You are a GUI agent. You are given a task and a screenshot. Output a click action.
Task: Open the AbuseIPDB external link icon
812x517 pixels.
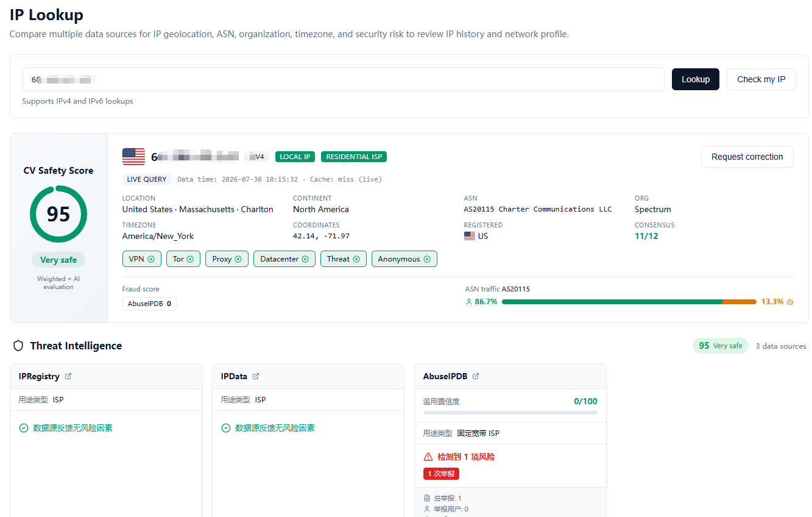476,376
